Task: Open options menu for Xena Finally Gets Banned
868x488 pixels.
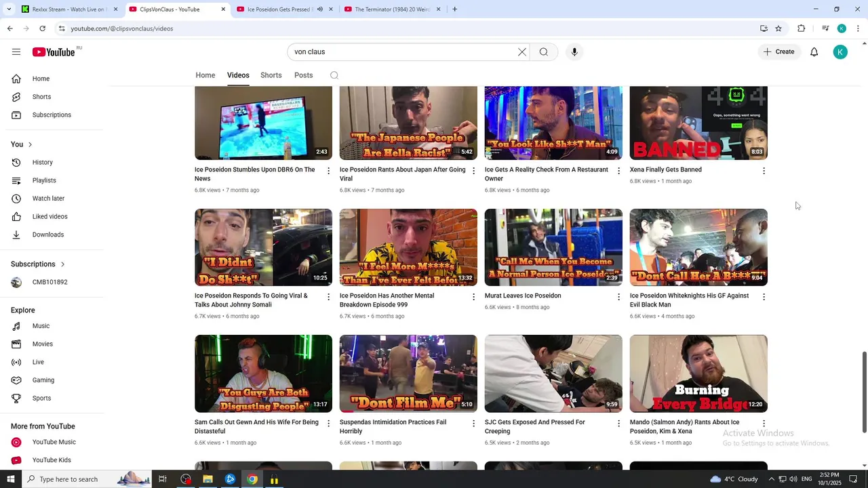Action: tap(764, 171)
